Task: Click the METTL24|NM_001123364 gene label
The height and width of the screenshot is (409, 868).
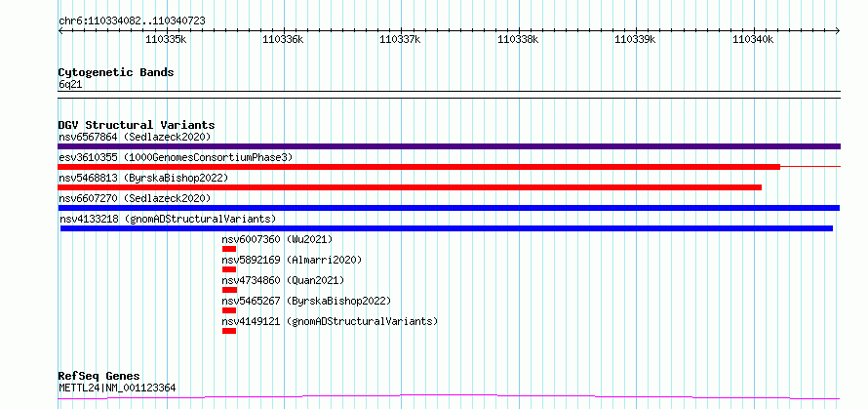Action: tap(117, 388)
